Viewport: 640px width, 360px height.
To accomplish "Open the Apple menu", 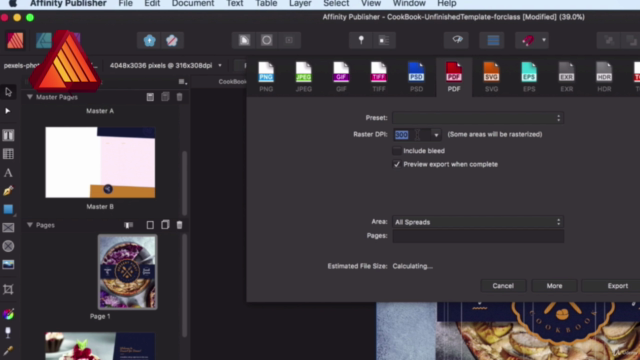I will click(x=13, y=4).
